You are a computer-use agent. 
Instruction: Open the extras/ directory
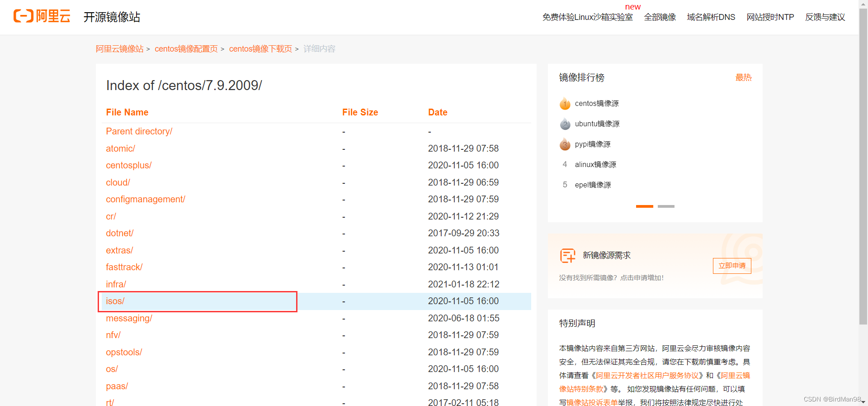pyautogui.click(x=119, y=250)
